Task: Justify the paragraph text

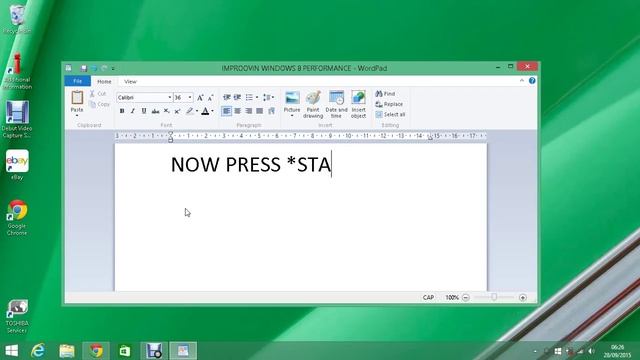Action: click(x=260, y=111)
